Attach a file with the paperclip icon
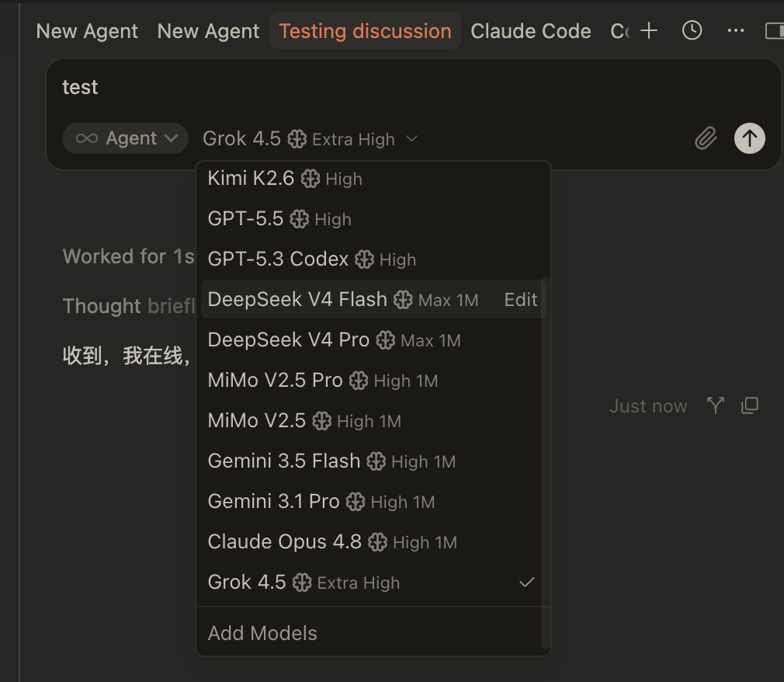Viewport: 784px width, 682px height. 706,138
